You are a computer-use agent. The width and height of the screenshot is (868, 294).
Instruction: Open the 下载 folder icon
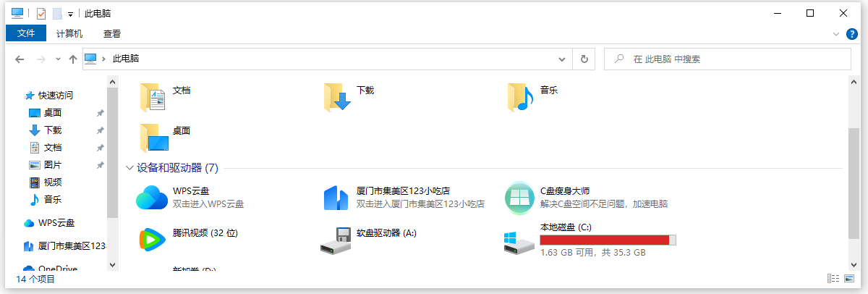337,97
